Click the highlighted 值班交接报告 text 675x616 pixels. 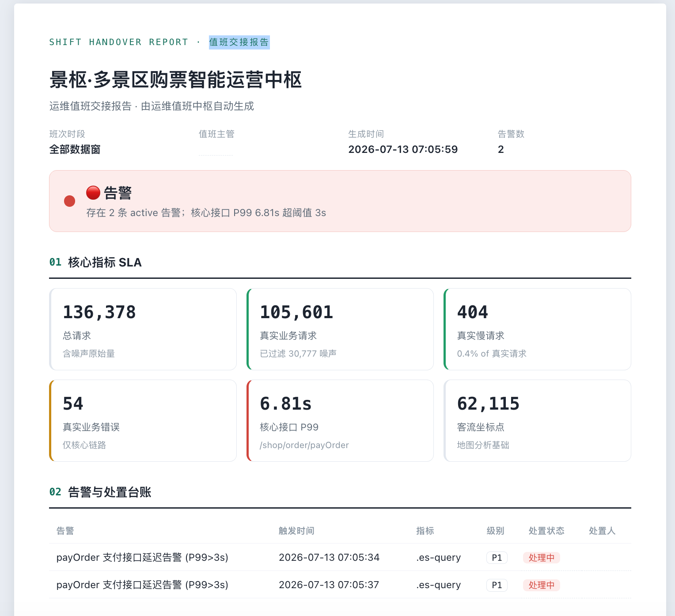pyautogui.click(x=239, y=42)
